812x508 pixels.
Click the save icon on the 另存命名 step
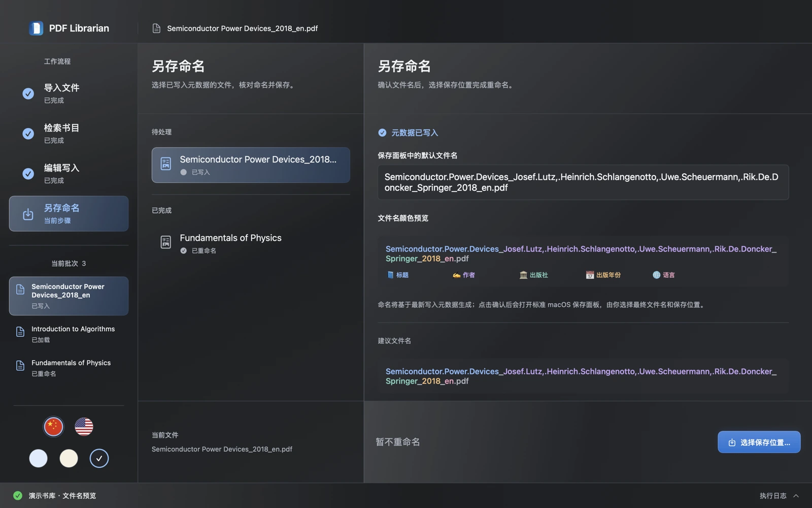point(28,214)
